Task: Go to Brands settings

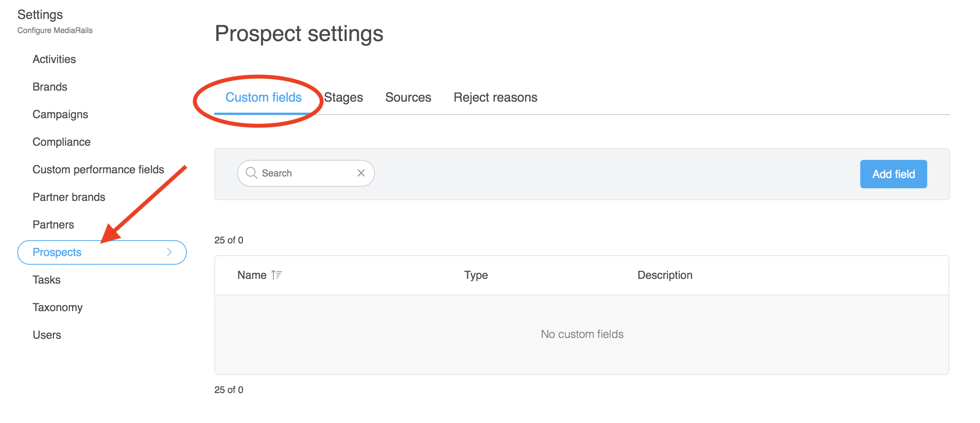Action: (x=50, y=87)
